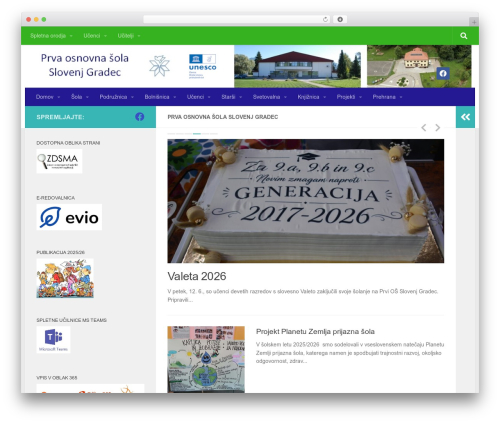Click Prva osnovna šola Slovenj Gradec logo text
Screen dimensions: 500x423
point(85,65)
